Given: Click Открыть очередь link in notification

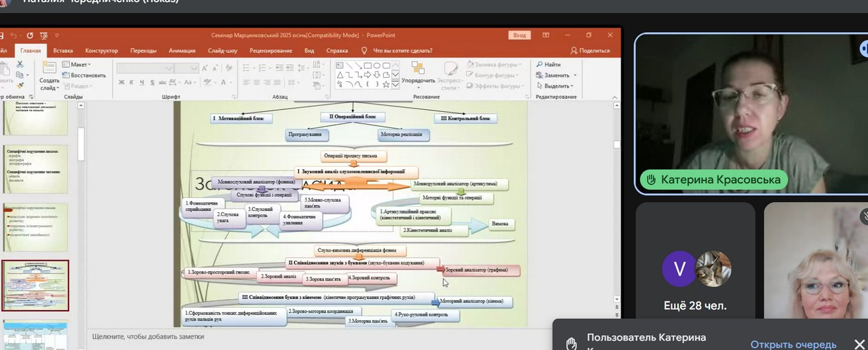Looking at the screenshot, I should point(793,344).
